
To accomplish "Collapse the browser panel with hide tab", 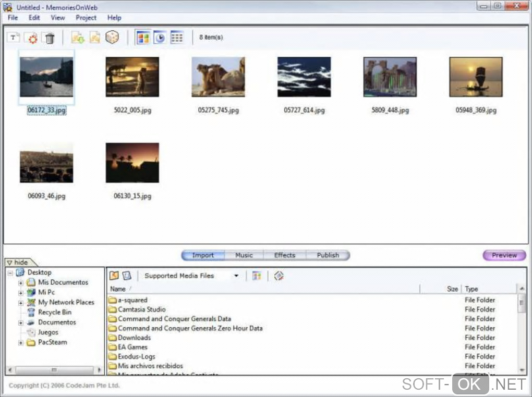I will pos(20,263).
